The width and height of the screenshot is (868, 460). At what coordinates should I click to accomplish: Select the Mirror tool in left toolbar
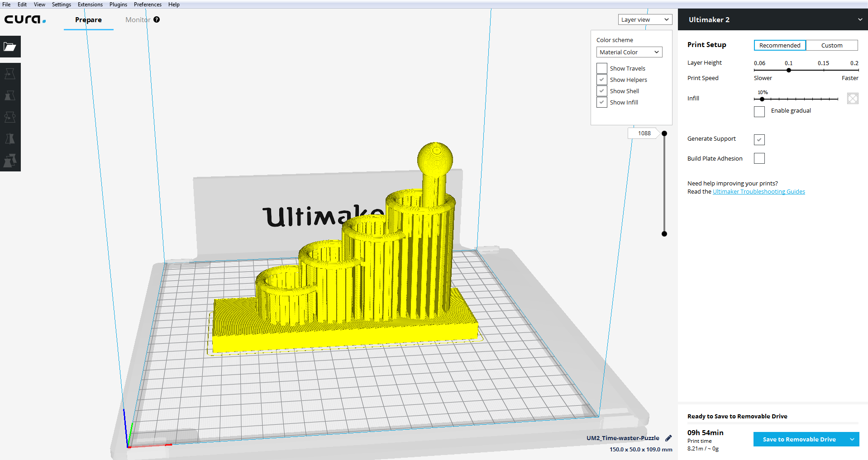coord(10,139)
